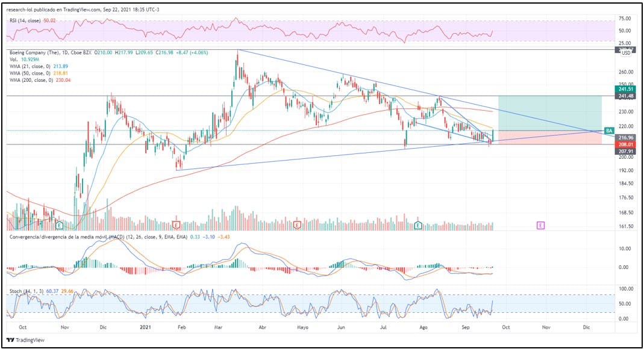Click the green earnings marker near Ago

click(418, 225)
